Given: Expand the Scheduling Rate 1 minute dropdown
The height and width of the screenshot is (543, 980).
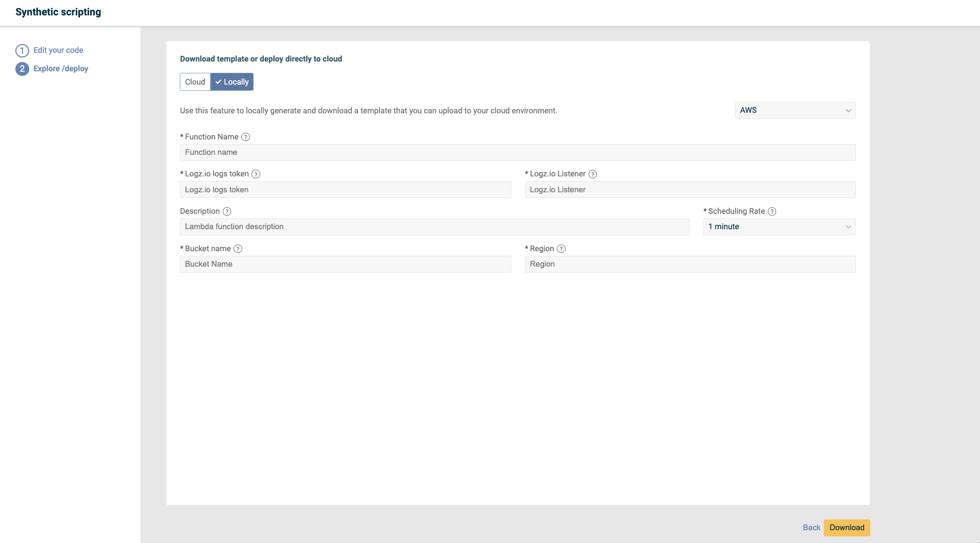Looking at the screenshot, I should click(x=779, y=227).
